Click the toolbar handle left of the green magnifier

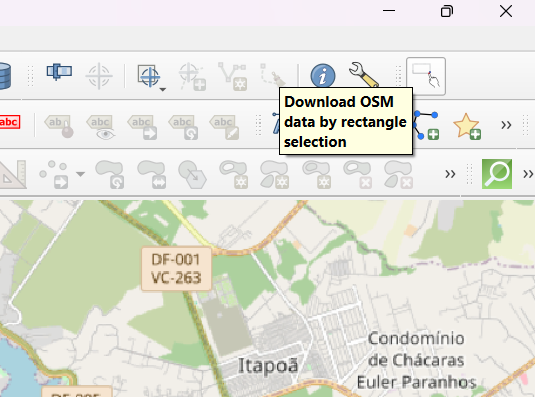click(469, 174)
